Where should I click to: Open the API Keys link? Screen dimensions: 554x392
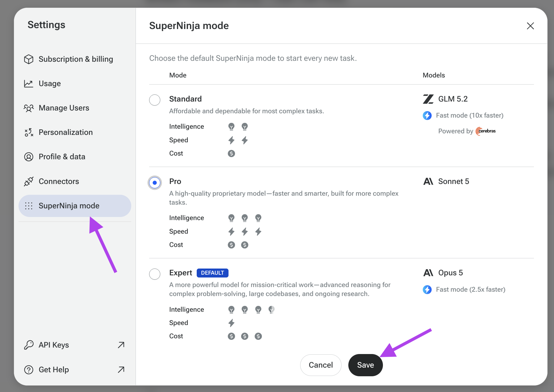click(x=75, y=345)
